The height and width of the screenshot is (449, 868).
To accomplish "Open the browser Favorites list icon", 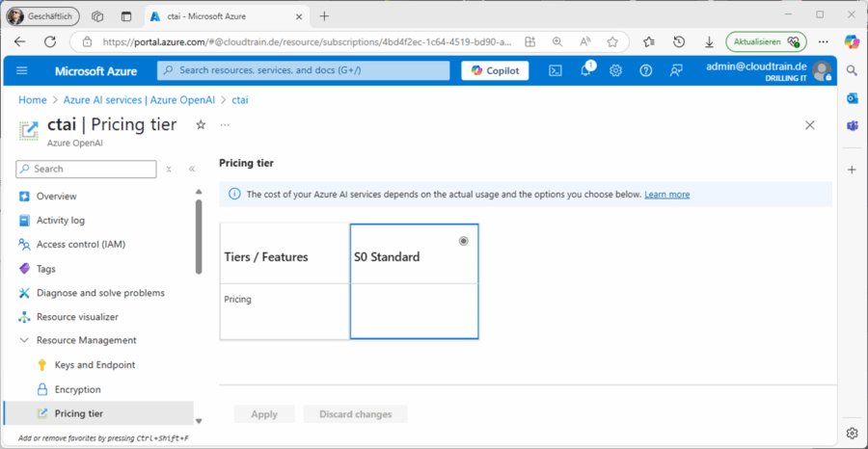I will click(649, 42).
